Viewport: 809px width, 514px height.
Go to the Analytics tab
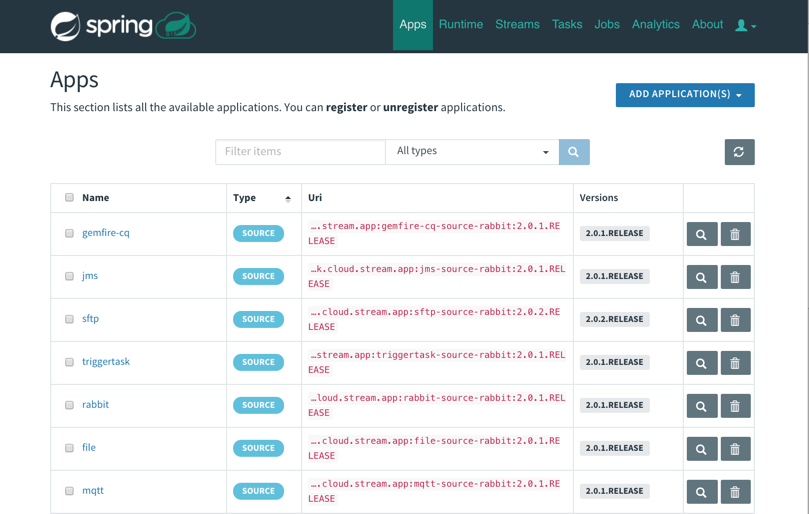(655, 25)
